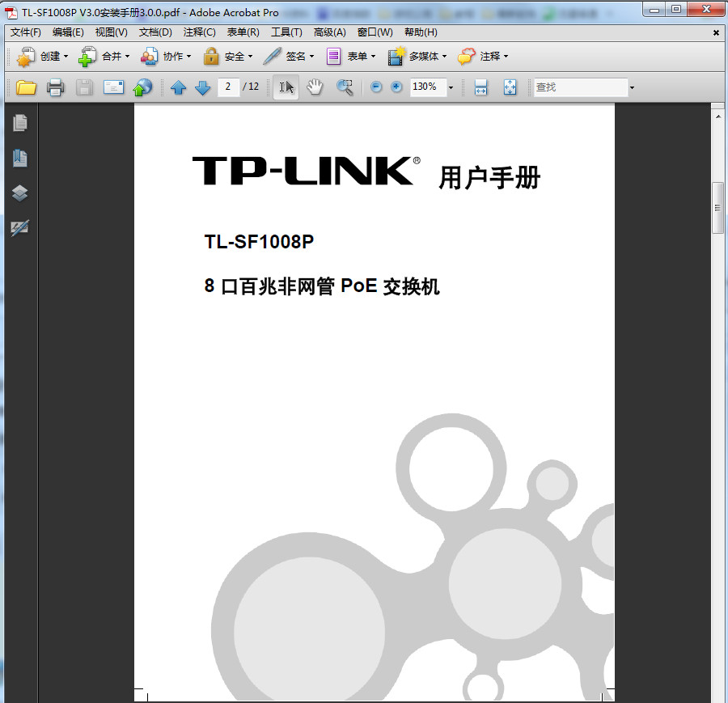Open the Bookmarks panel in sidebar
The image size is (728, 703).
point(20,158)
